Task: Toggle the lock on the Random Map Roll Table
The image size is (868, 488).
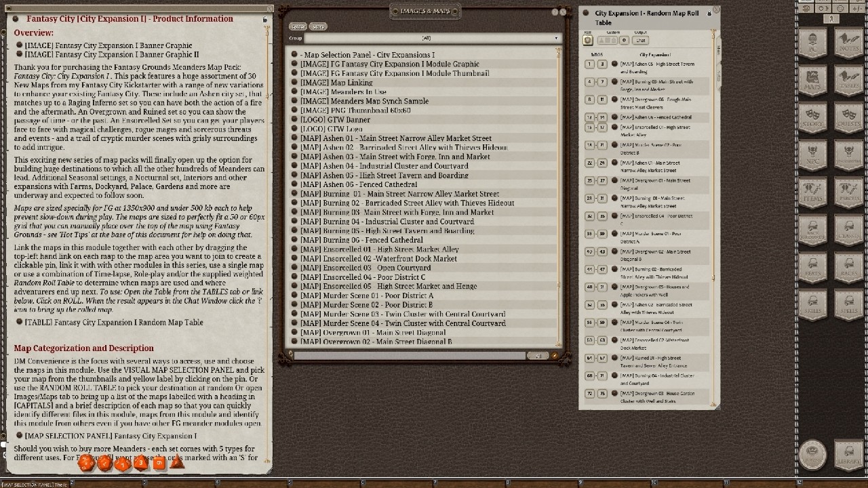Action: (709, 12)
